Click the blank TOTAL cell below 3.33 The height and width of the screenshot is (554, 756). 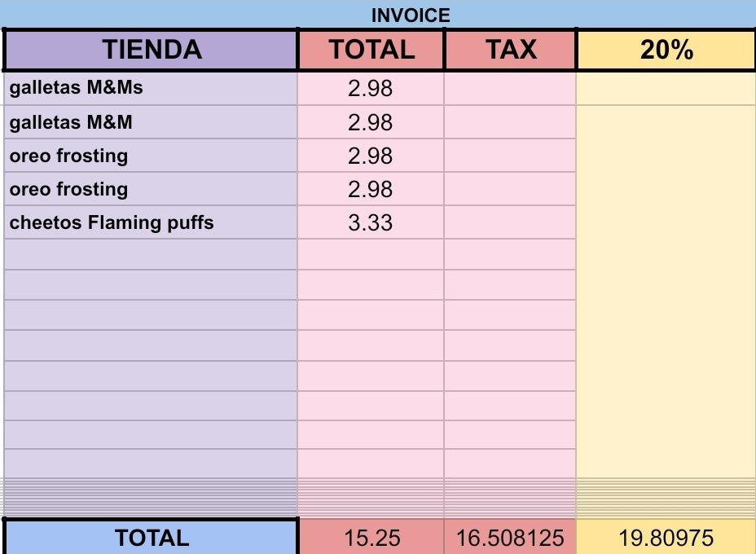(371, 254)
